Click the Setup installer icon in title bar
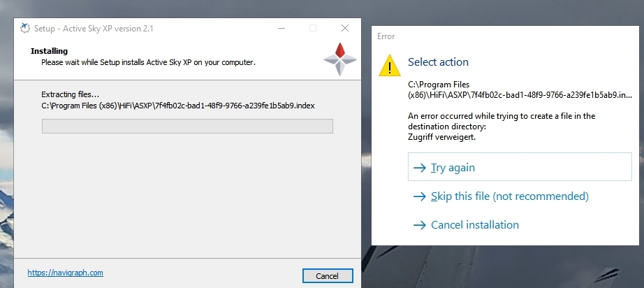The width and height of the screenshot is (644, 288). (x=25, y=29)
